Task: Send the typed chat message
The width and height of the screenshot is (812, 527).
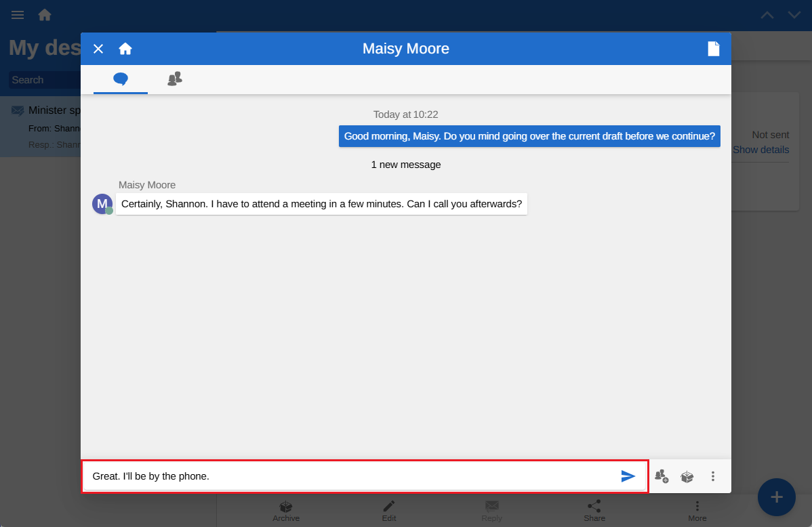Action: (x=628, y=476)
